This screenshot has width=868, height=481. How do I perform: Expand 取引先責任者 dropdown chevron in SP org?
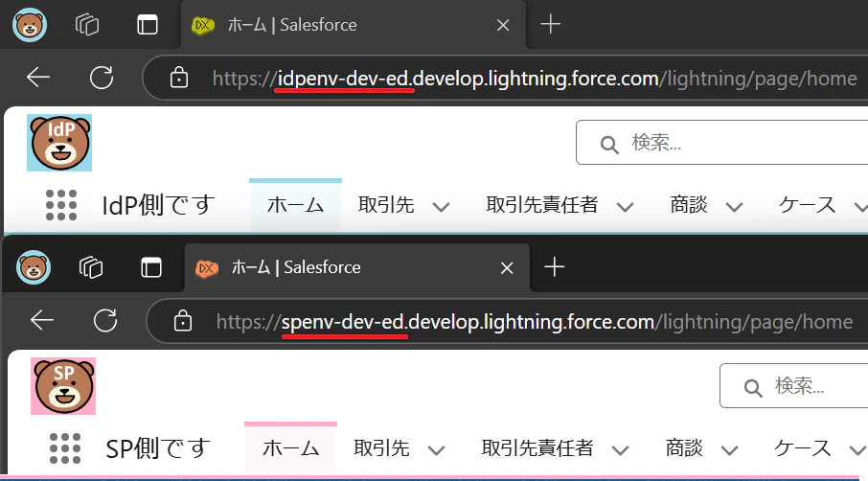click(x=621, y=450)
